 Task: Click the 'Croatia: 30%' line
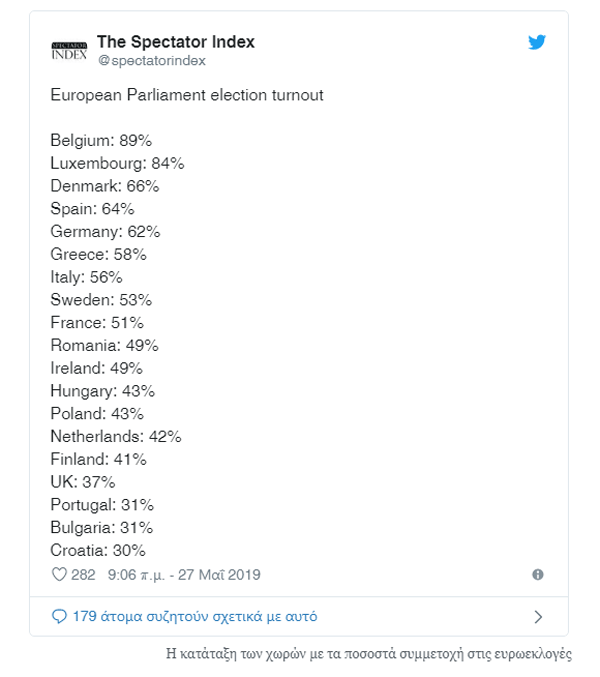pyautogui.click(x=98, y=550)
